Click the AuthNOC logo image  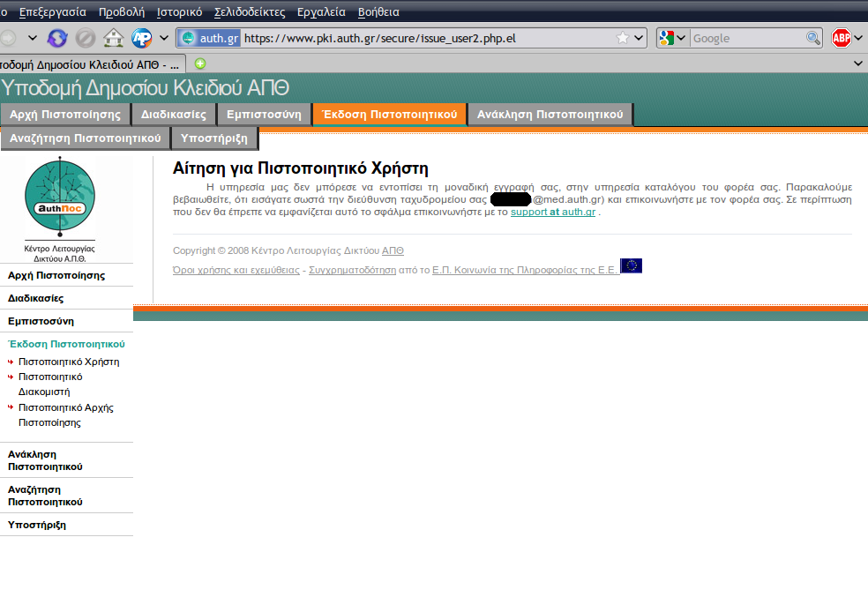[x=60, y=209]
